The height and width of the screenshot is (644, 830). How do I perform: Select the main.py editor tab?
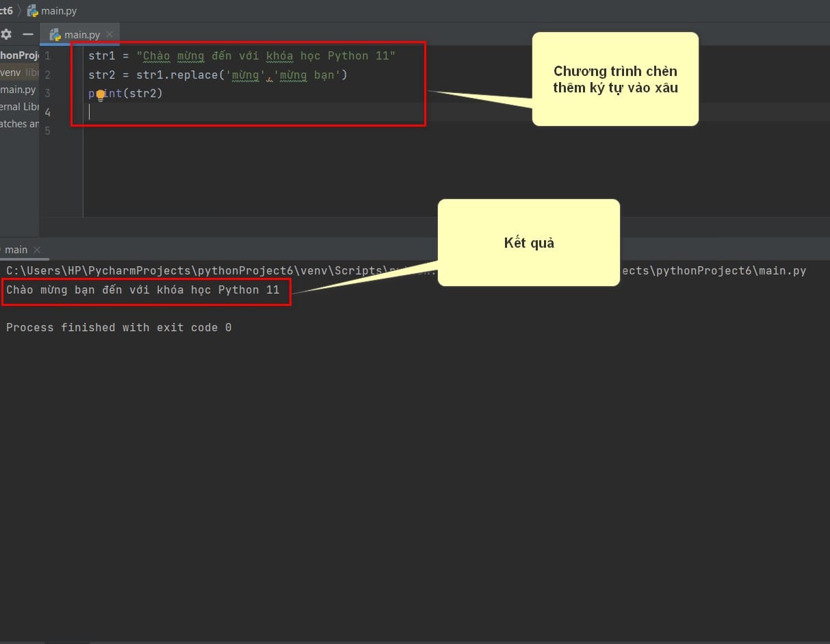tap(81, 34)
